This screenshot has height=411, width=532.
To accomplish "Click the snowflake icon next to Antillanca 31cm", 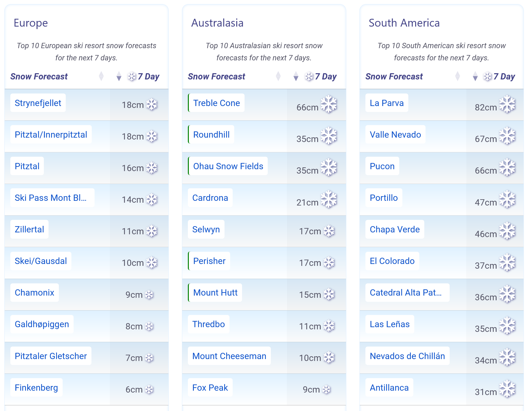I will click(507, 389).
